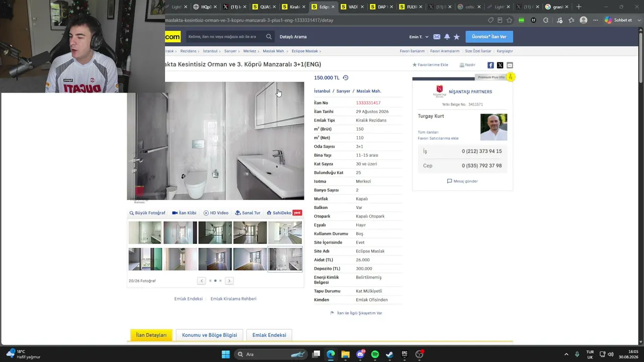Open Detaylı Arama advanced search
The image size is (644, 362).
pos(293,37)
